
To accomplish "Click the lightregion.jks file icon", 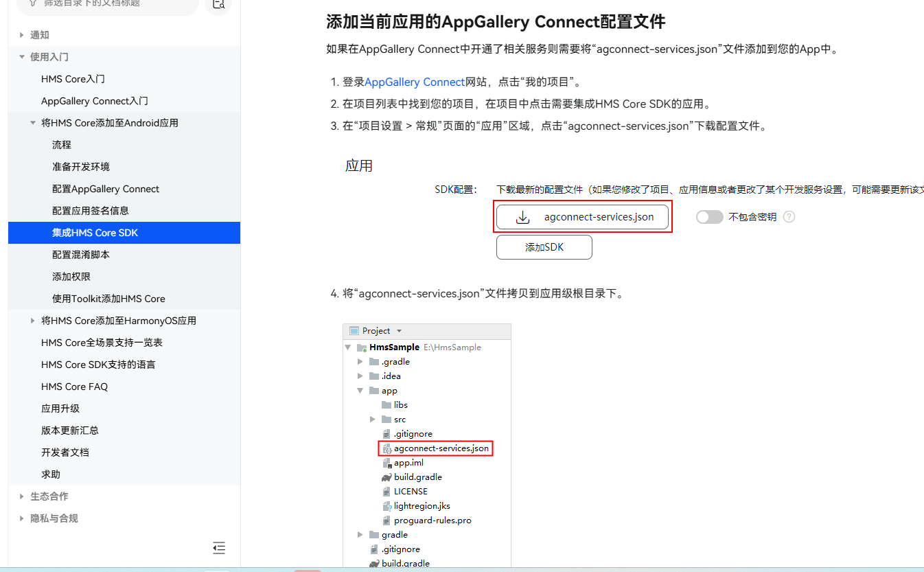I will click(x=386, y=506).
